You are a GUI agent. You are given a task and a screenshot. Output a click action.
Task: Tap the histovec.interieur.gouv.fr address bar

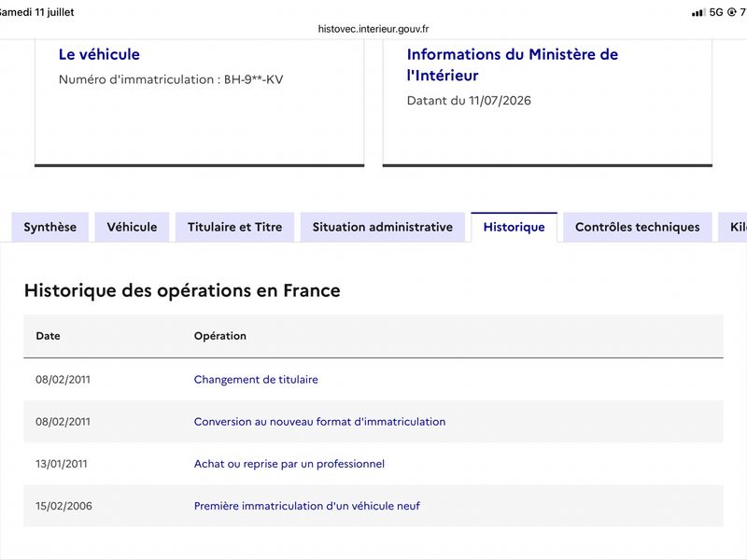point(373,29)
